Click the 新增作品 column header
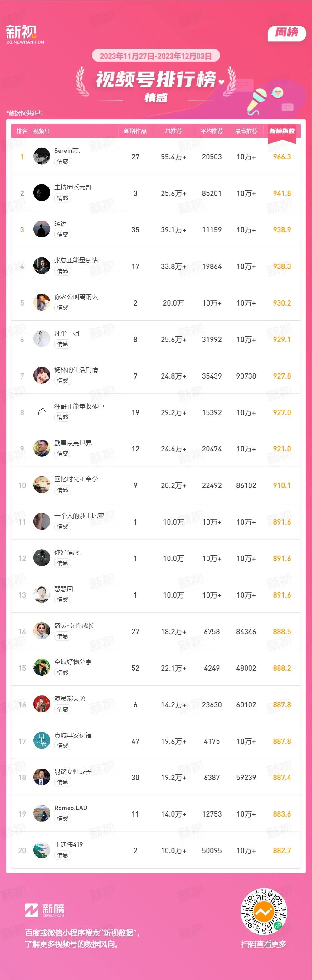 [x=135, y=131]
